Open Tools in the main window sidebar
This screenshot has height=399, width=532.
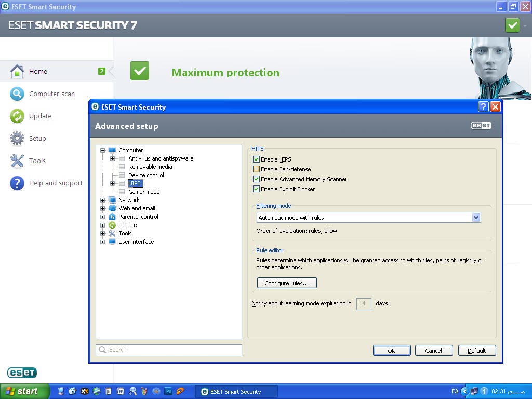pyautogui.click(x=37, y=161)
